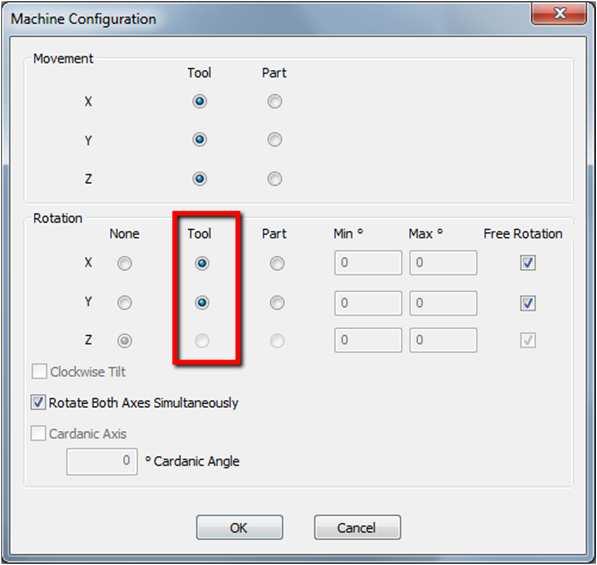Screen dimensions: 597x565
Task: Click the Y rotation Max field
Action: pos(443,303)
